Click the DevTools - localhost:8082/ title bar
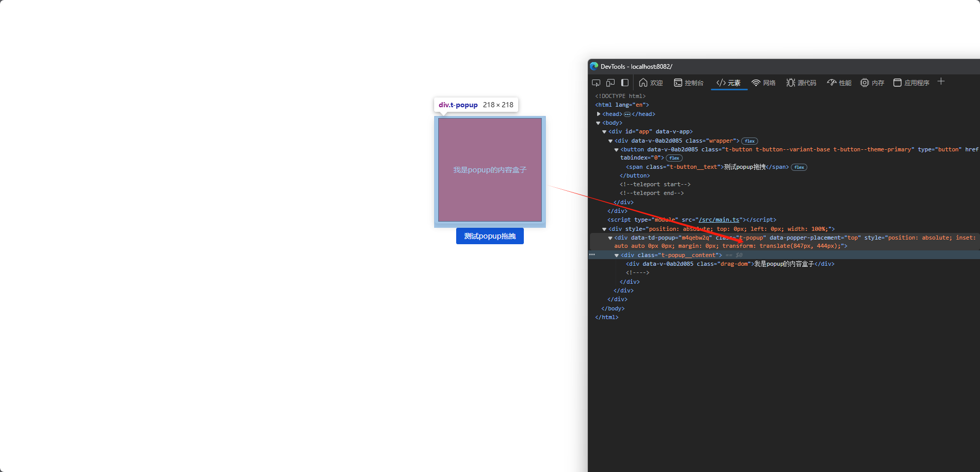Image resolution: width=980 pixels, height=472 pixels. point(784,66)
